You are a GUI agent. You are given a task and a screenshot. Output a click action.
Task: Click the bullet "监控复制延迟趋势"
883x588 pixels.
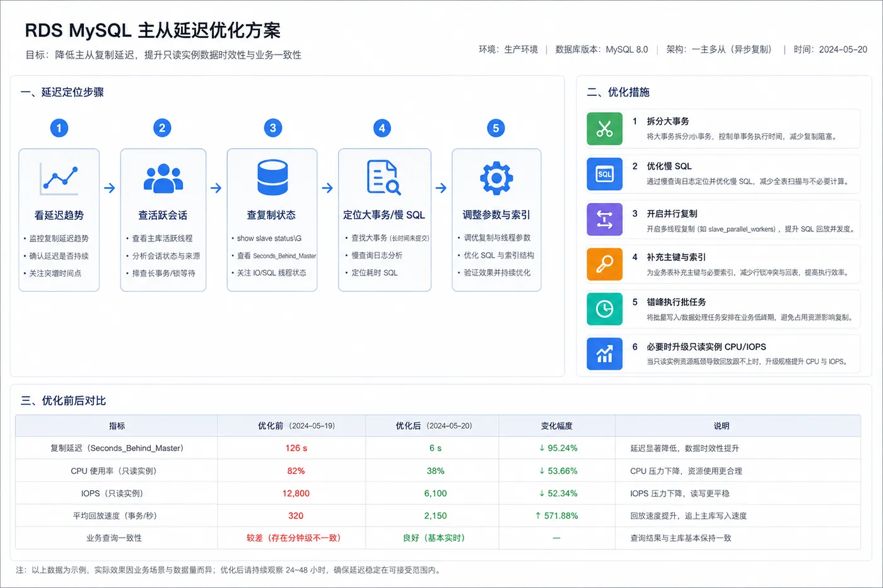point(59,238)
